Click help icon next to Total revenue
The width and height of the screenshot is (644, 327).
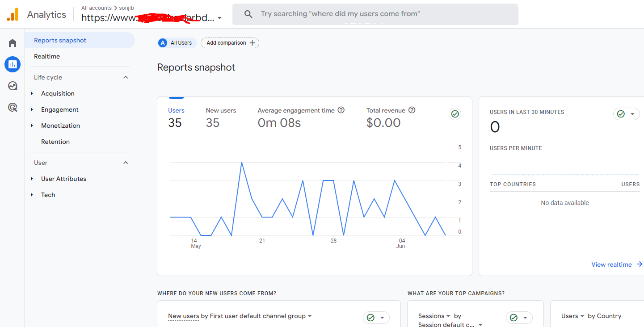click(x=412, y=110)
